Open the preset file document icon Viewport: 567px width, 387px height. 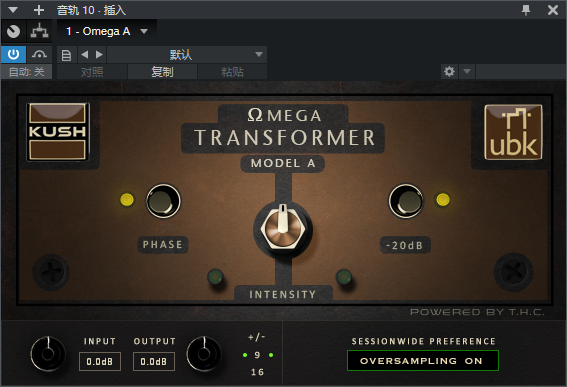pos(66,55)
